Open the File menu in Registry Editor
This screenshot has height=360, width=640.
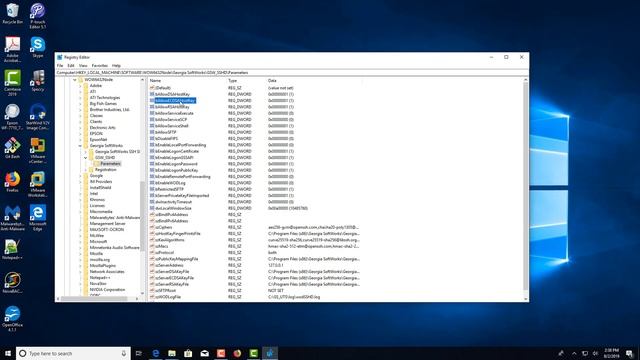coord(60,65)
